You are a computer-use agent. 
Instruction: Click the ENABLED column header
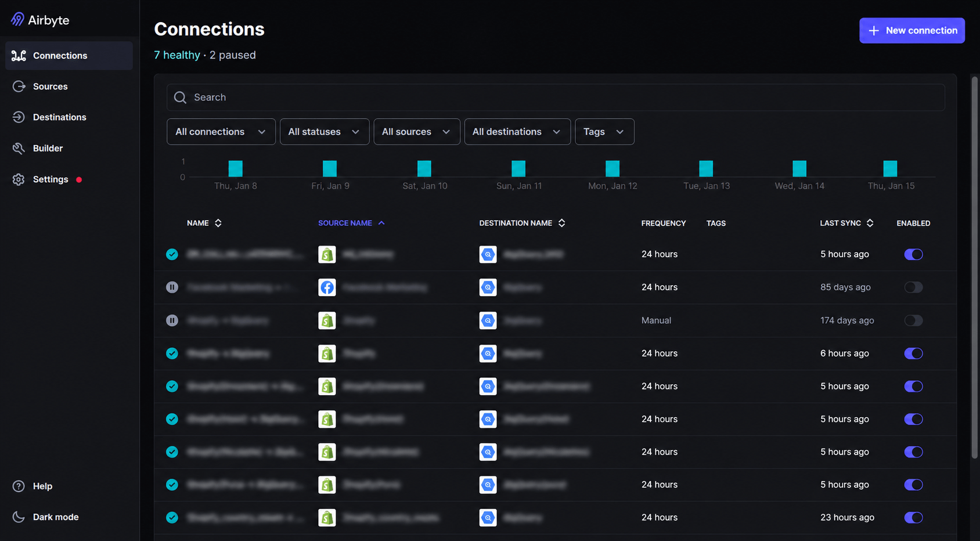(x=913, y=223)
